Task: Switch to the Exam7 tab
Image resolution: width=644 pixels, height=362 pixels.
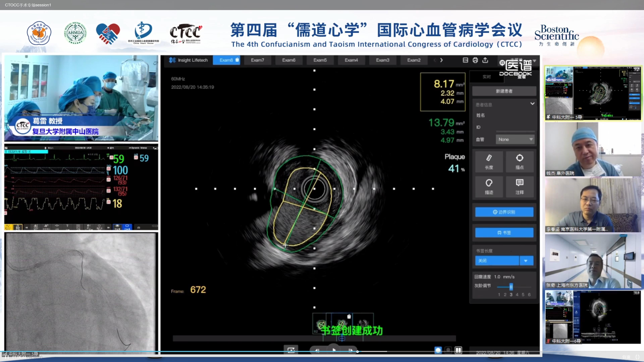Action: pos(257,60)
